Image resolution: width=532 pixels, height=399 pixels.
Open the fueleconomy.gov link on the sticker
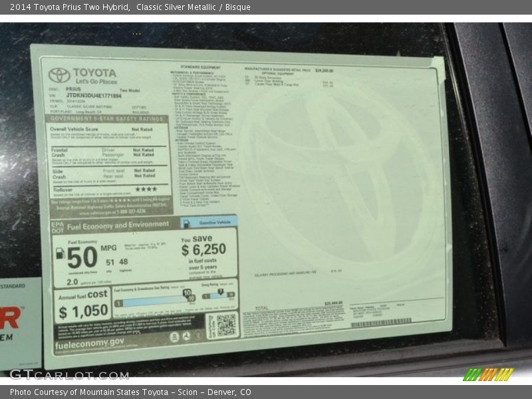click(x=90, y=344)
